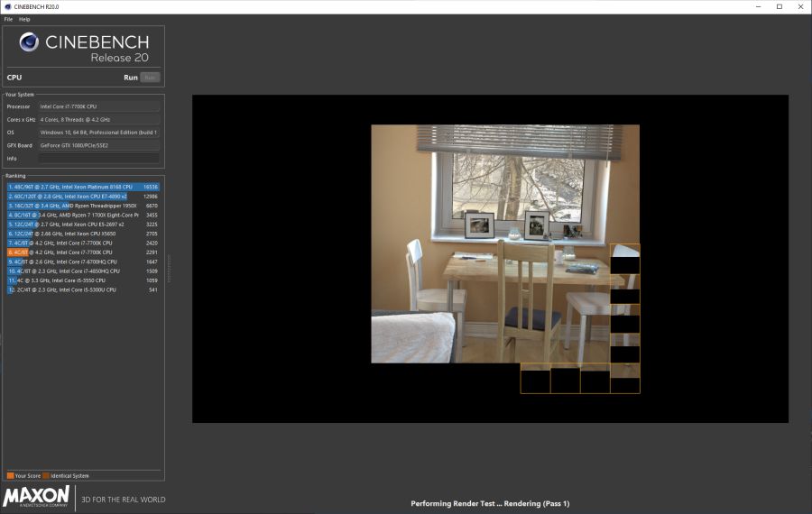Select ranking row Intel Core i5-5300U CPU
Image resolution: width=812 pixels, height=514 pixels.
point(83,289)
